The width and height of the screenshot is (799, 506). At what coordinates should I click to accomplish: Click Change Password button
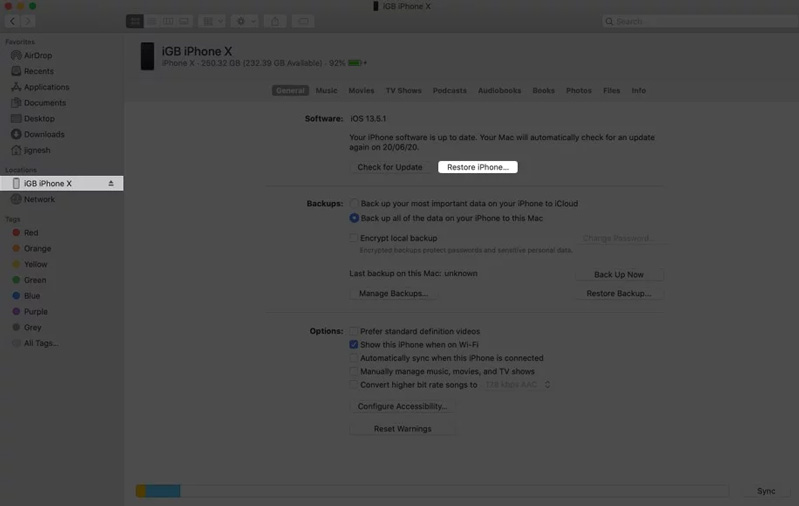click(x=619, y=238)
